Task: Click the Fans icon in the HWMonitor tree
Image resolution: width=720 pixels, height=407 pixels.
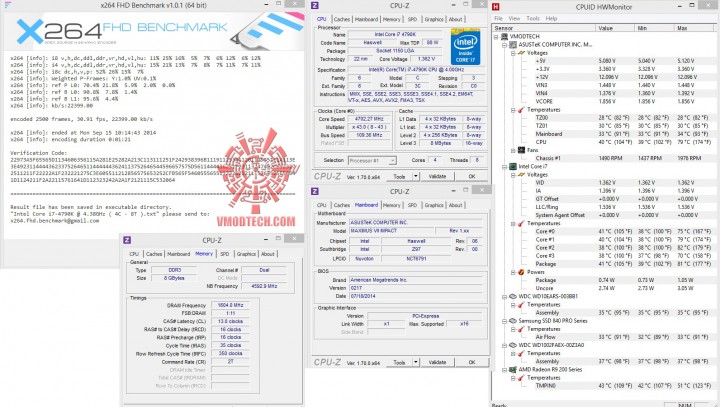Action: (521, 150)
